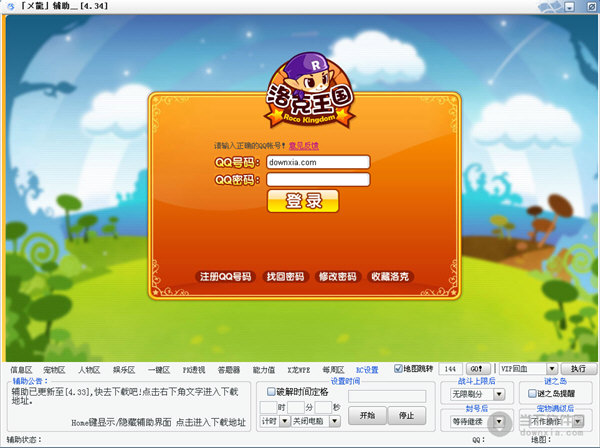Screen dimensions: 600x448
Task: Open the 能力值 tab
Action: [264, 370]
